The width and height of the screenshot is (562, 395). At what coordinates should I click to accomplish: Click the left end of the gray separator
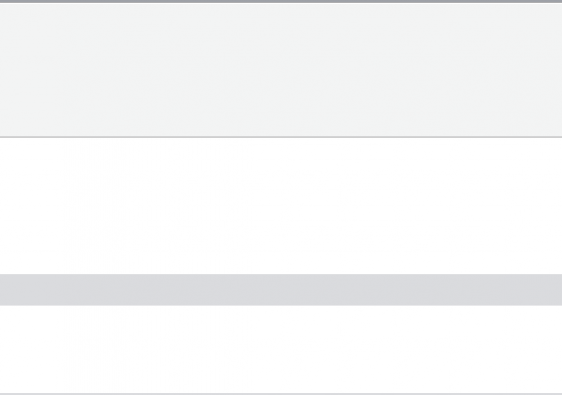point(36,290)
